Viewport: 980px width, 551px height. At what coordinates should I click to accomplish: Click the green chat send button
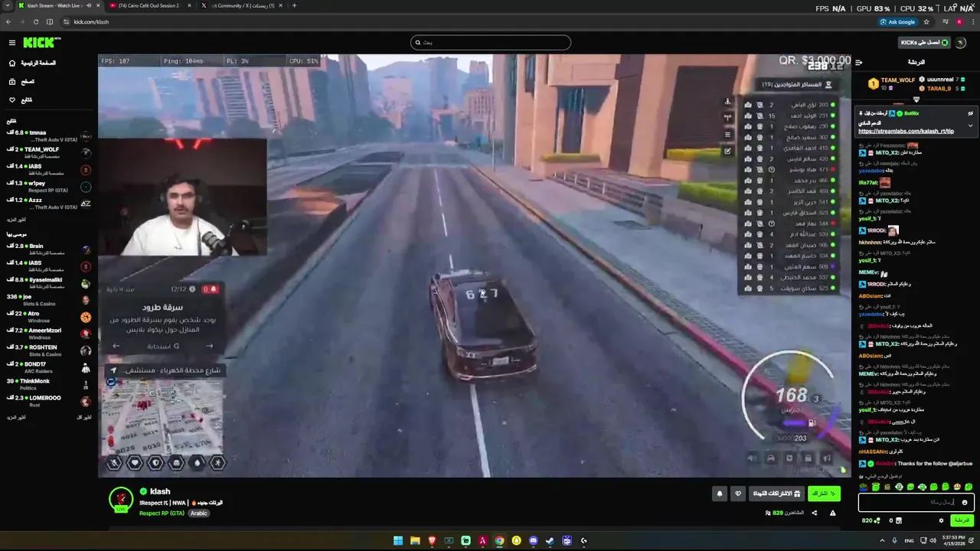961,520
